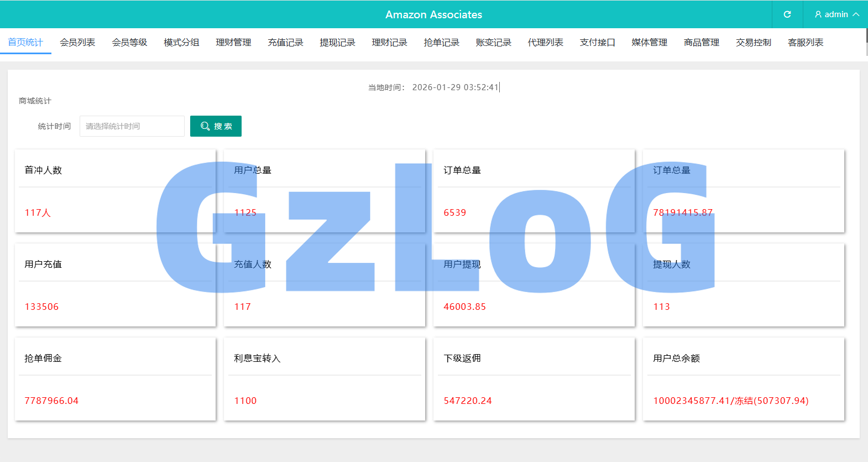Switch to the 会员列表 tab
Viewport: 868px width, 462px height.
[x=77, y=43]
